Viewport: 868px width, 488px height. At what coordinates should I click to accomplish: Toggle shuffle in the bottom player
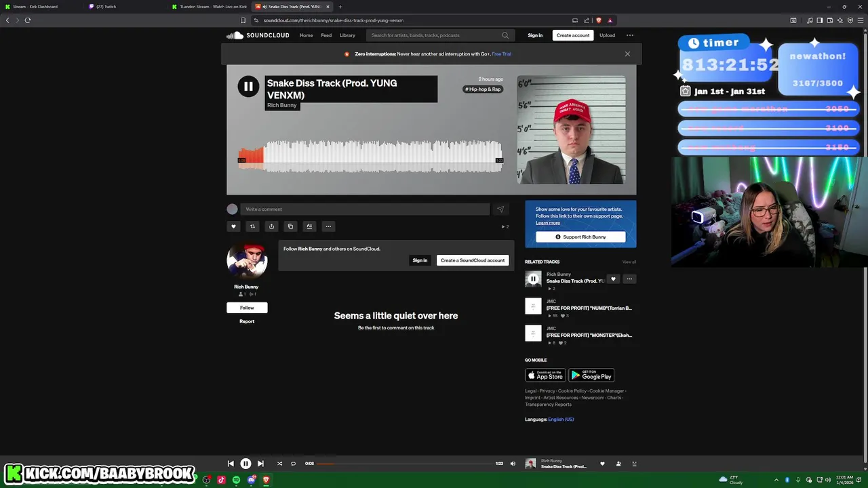coord(279,464)
